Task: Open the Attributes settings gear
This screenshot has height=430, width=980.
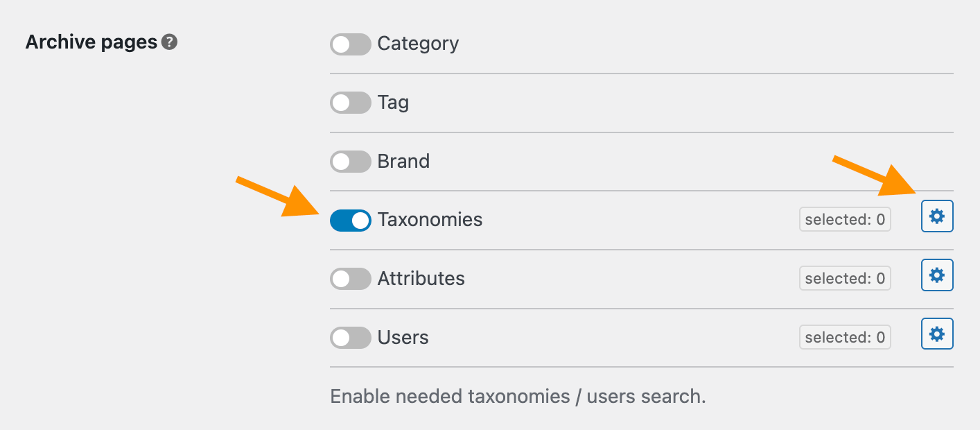Action: (x=937, y=276)
